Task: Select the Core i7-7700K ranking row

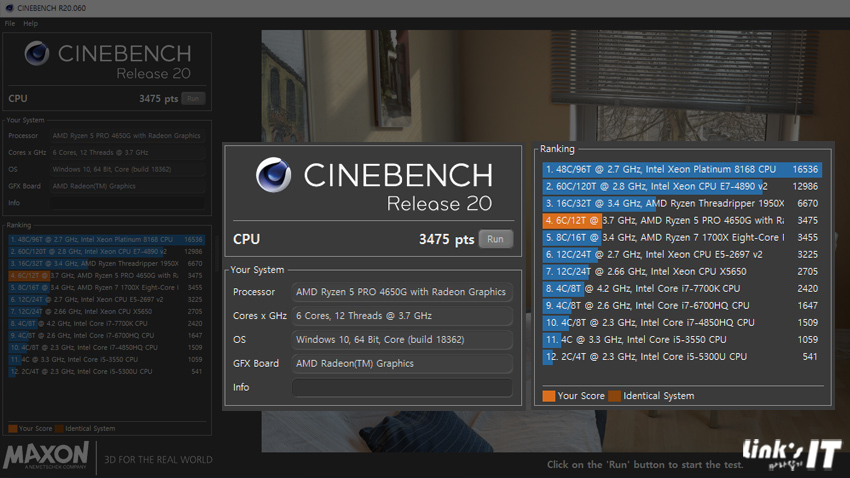Action: pyautogui.click(x=107, y=323)
